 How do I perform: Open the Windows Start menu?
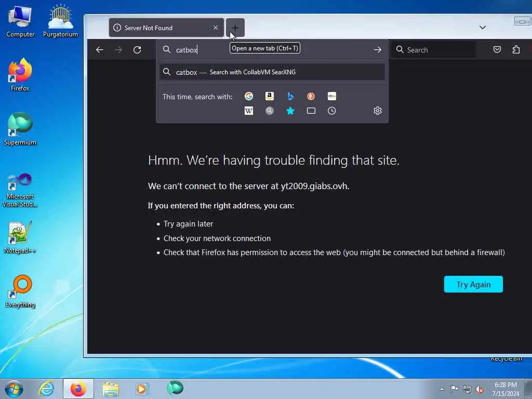pyautogui.click(x=14, y=389)
